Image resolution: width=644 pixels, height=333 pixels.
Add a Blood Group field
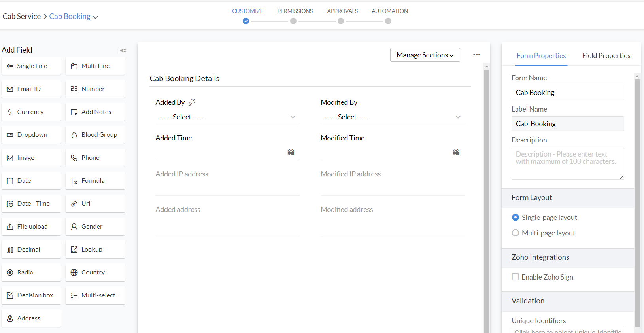coord(95,135)
